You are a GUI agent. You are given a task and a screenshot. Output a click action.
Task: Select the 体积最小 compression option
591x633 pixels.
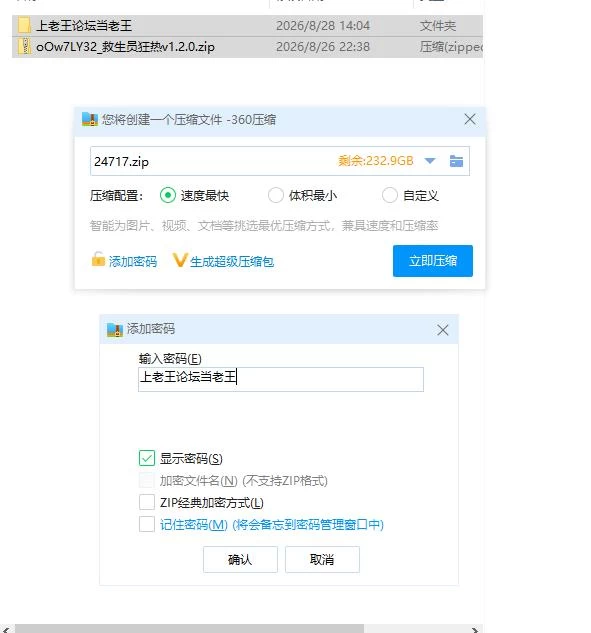276,195
